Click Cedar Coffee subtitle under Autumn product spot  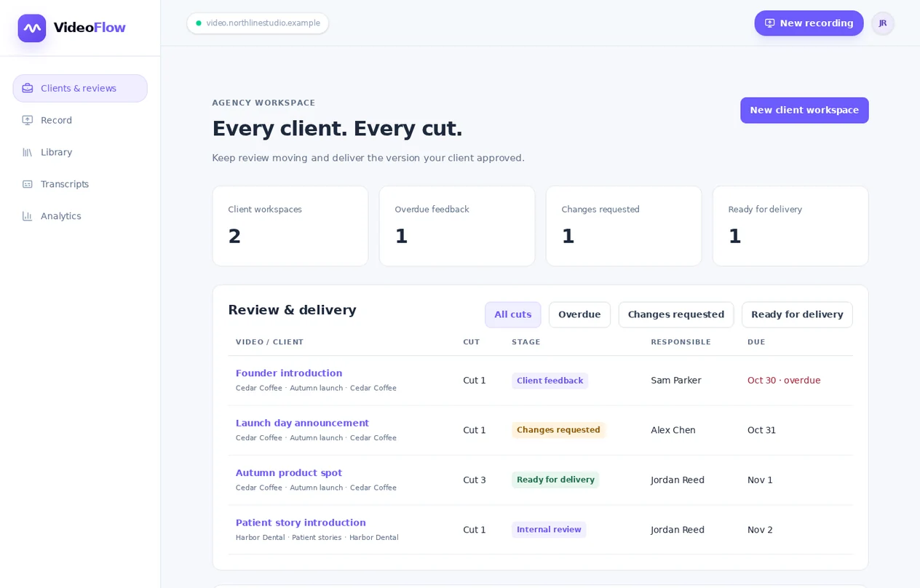click(316, 488)
